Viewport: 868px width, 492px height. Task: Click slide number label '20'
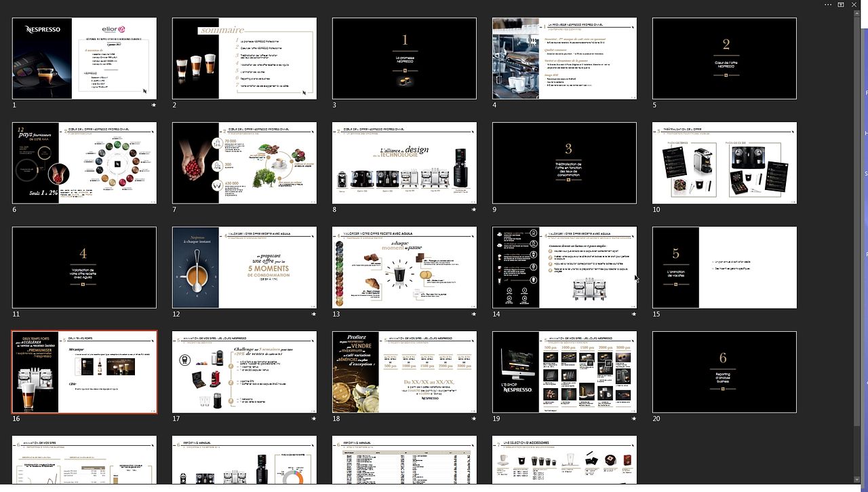point(656,419)
